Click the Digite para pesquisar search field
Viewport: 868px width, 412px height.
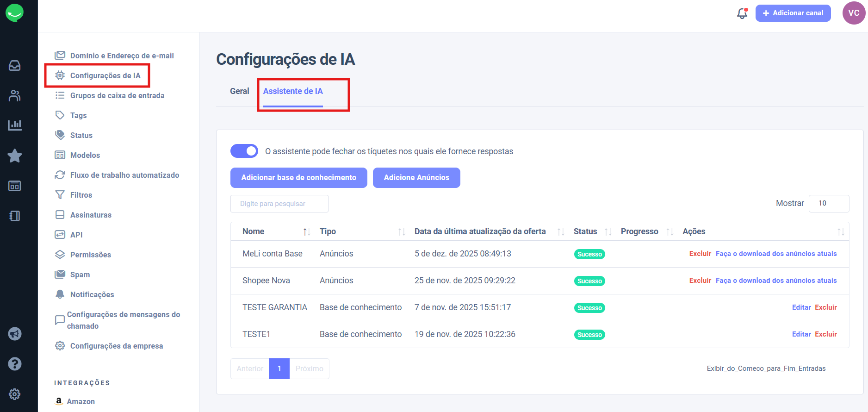279,204
